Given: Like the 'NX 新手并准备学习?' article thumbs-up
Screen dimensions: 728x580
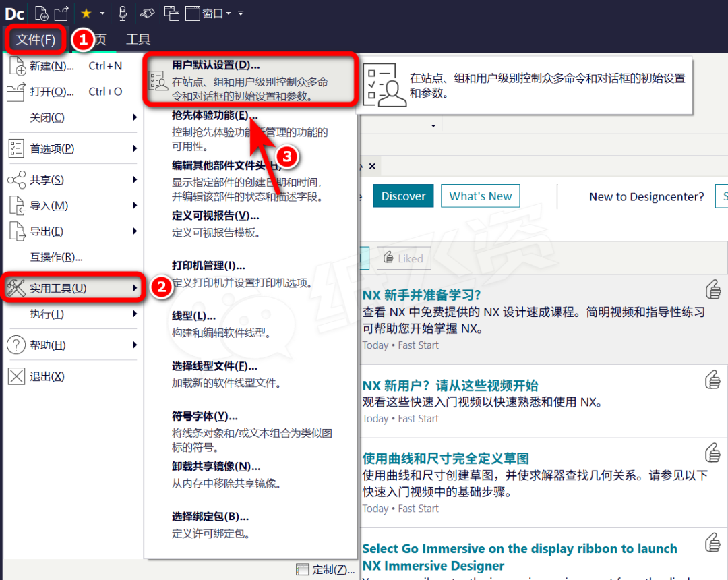Looking at the screenshot, I should click(x=712, y=290).
